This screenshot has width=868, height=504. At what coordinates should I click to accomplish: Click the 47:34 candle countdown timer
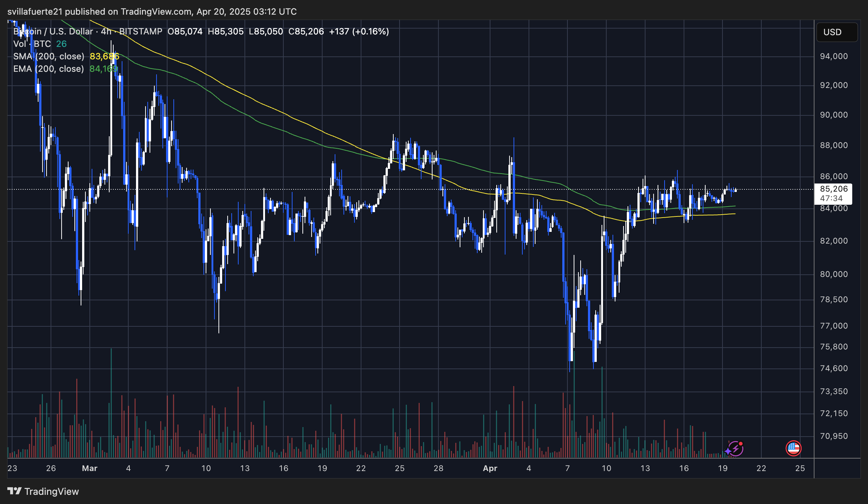(x=832, y=198)
